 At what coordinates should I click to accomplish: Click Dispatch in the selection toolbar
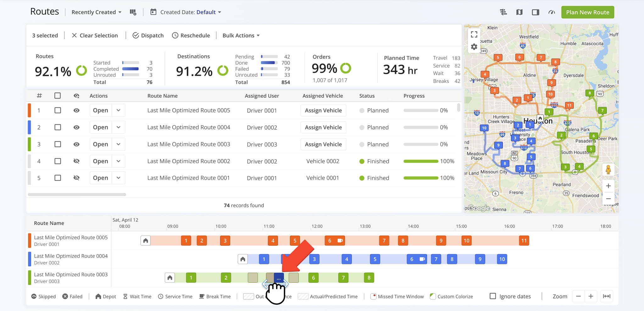click(x=148, y=35)
